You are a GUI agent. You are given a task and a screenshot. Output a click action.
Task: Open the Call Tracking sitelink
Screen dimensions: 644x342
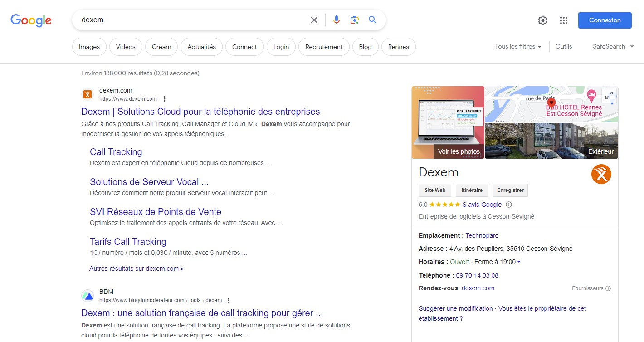(116, 152)
